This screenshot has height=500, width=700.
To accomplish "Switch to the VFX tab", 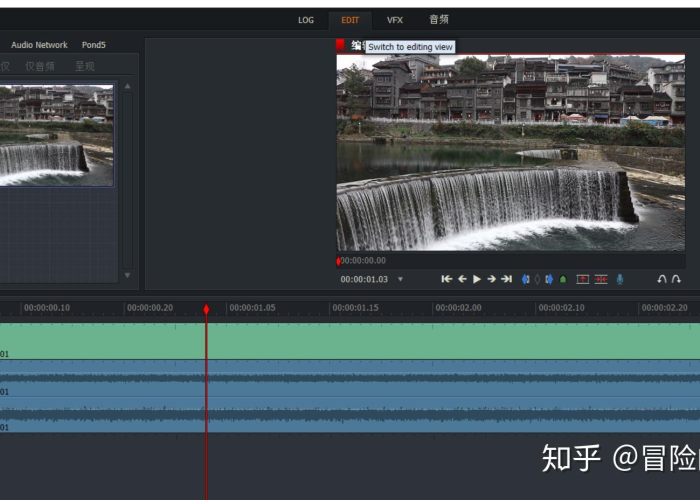I will click(395, 20).
